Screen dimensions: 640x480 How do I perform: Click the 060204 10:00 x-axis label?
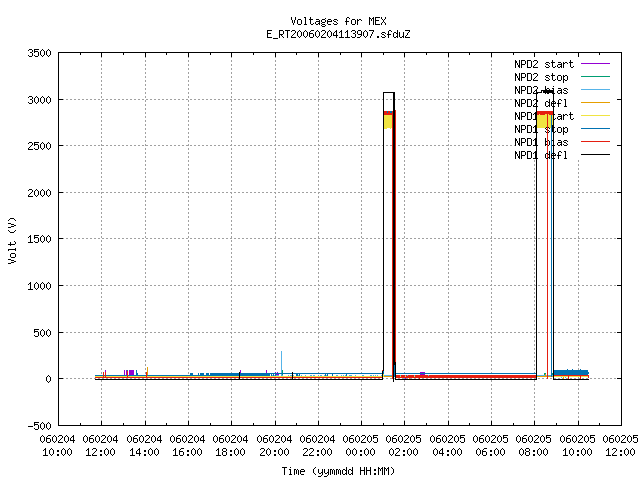click(x=57, y=446)
